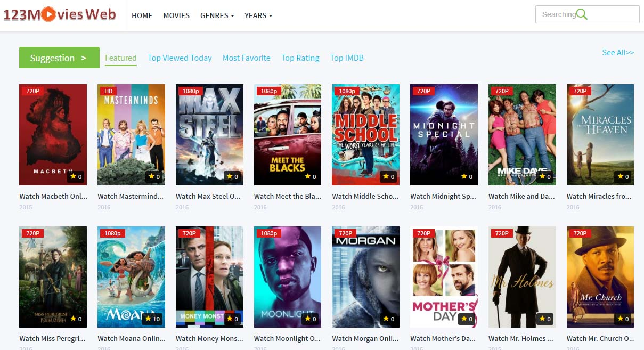Click the star rating badge on Moana poster
644x350 pixels.
pos(153,319)
